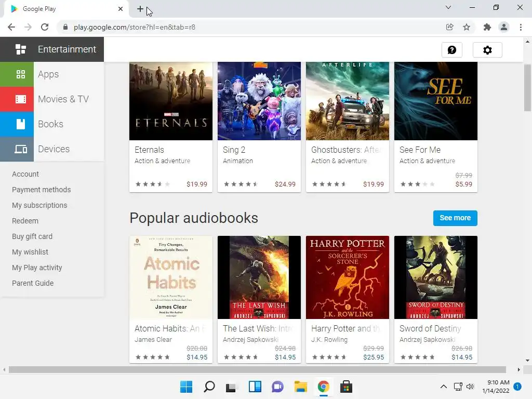Open the help question mark button
Image resolution: width=532 pixels, height=399 pixels.
(x=452, y=50)
